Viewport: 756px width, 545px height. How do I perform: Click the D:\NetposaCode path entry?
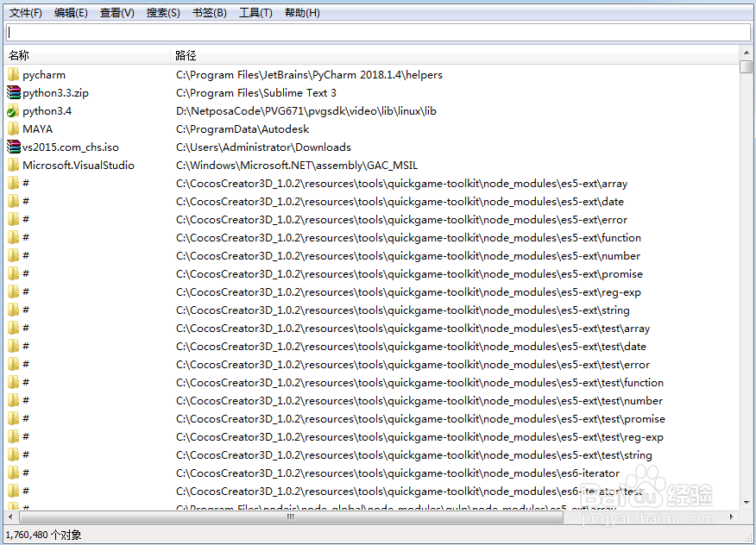tap(306, 111)
